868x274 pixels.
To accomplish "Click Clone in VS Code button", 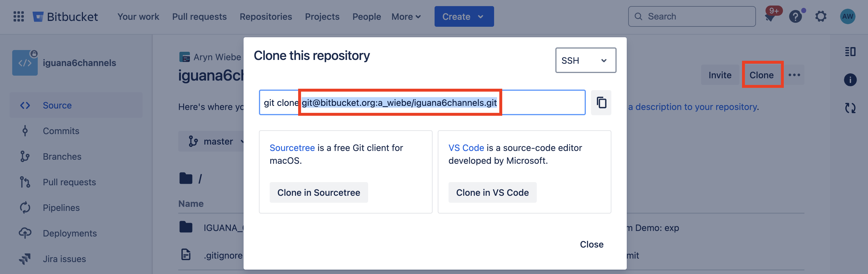I will pyautogui.click(x=492, y=193).
